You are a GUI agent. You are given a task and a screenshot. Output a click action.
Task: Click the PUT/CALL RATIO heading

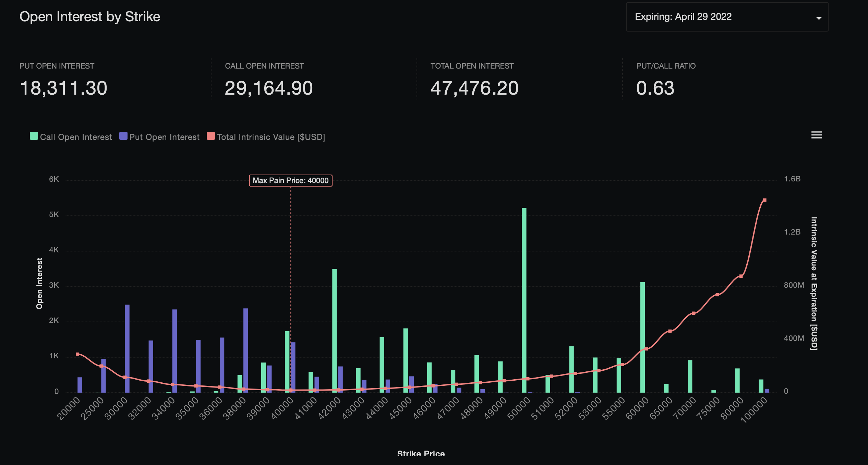pyautogui.click(x=666, y=66)
